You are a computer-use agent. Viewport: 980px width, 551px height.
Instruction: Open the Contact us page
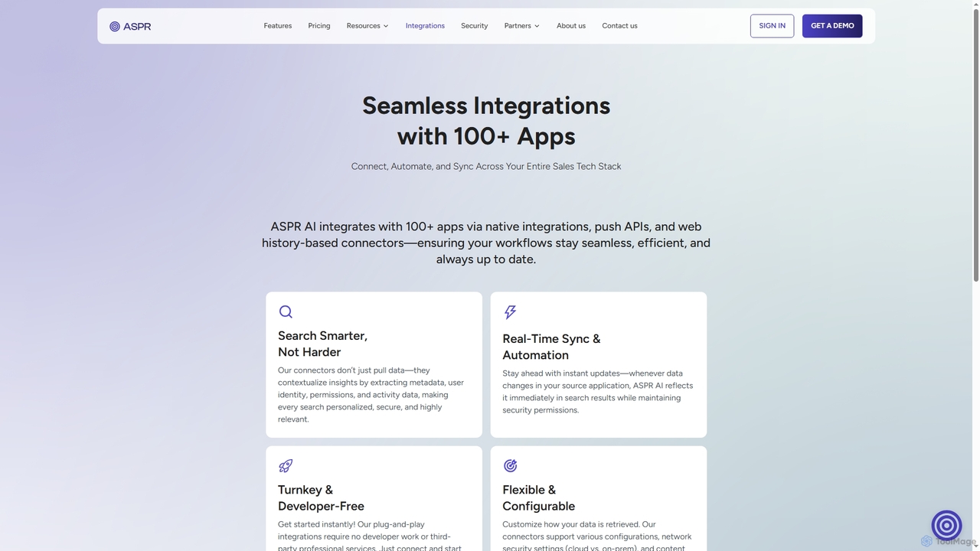point(619,26)
